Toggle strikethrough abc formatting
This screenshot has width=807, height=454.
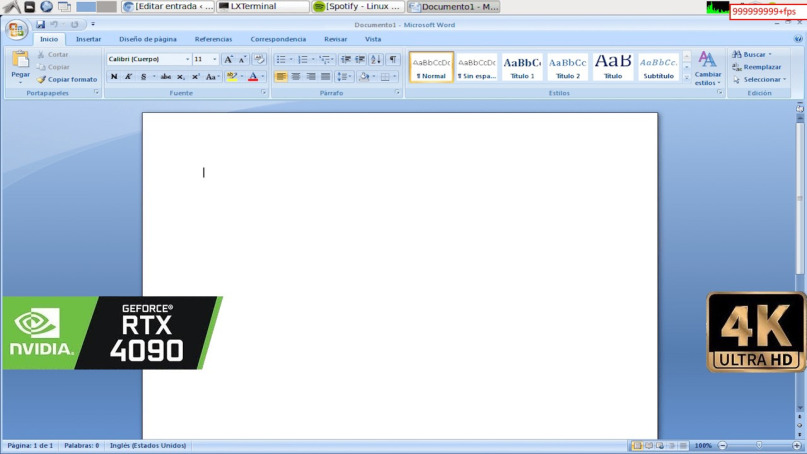[x=166, y=77]
